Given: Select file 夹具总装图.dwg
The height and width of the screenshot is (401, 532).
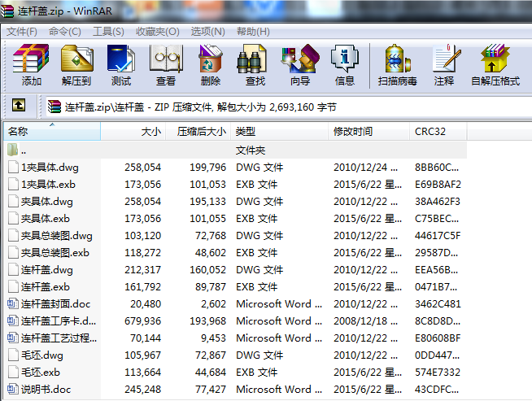Looking at the screenshot, I should pyautogui.click(x=57, y=235).
